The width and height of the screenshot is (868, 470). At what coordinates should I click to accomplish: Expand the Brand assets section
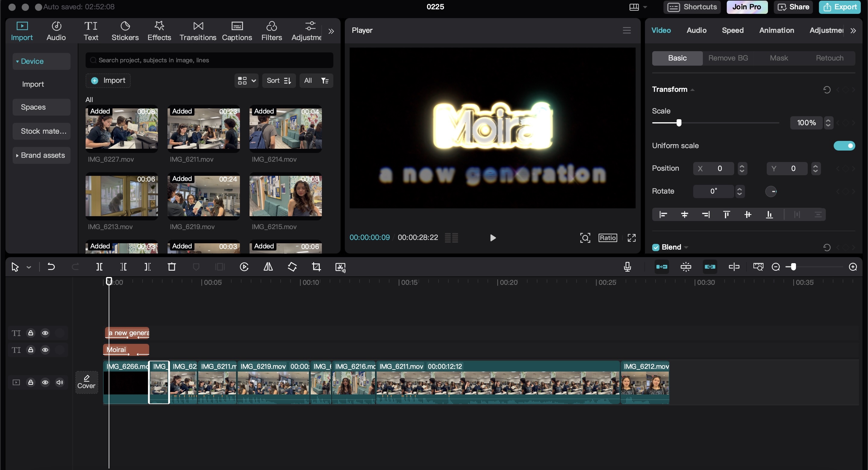[41, 155]
